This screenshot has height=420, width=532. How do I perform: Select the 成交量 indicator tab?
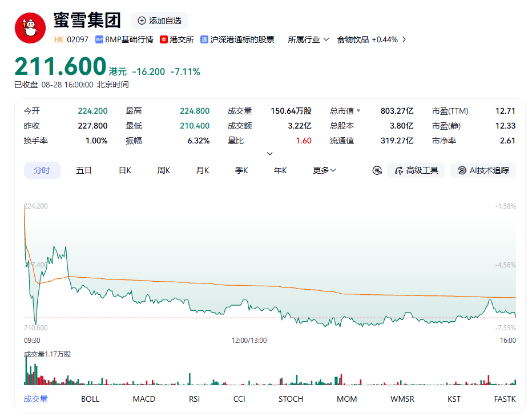point(35,399)
